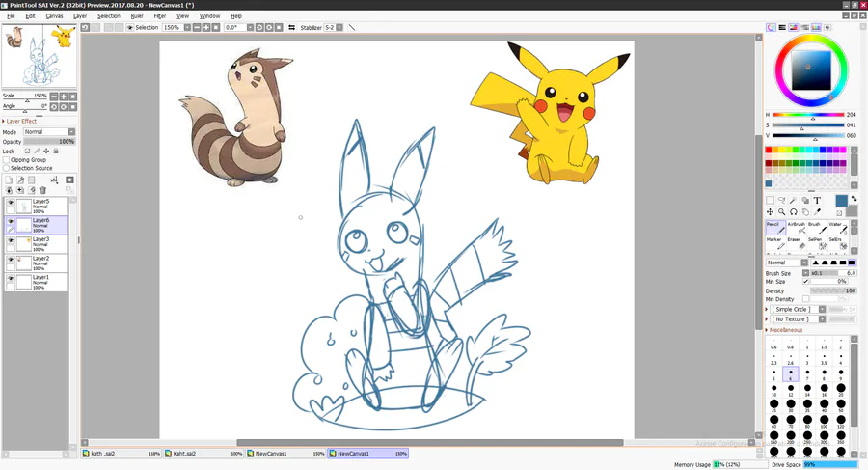Select the Text tool
The height and width of the screenshot is (470, 868).
(x=817, y=200)
